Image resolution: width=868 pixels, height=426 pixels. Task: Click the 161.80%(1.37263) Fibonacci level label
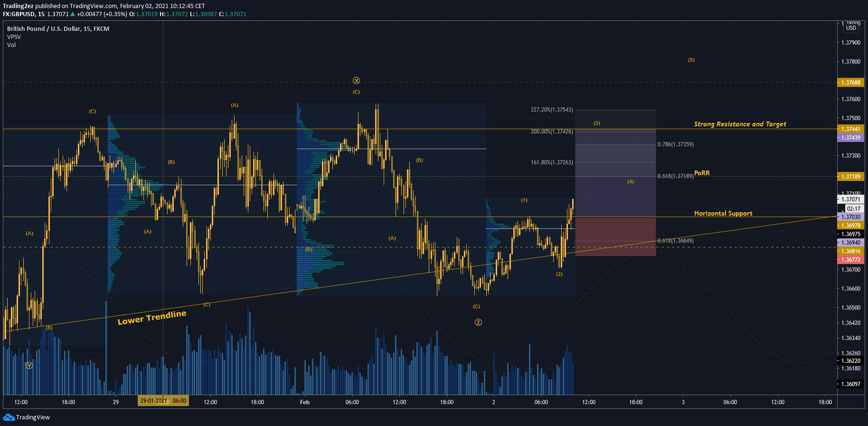coord(552,162)
